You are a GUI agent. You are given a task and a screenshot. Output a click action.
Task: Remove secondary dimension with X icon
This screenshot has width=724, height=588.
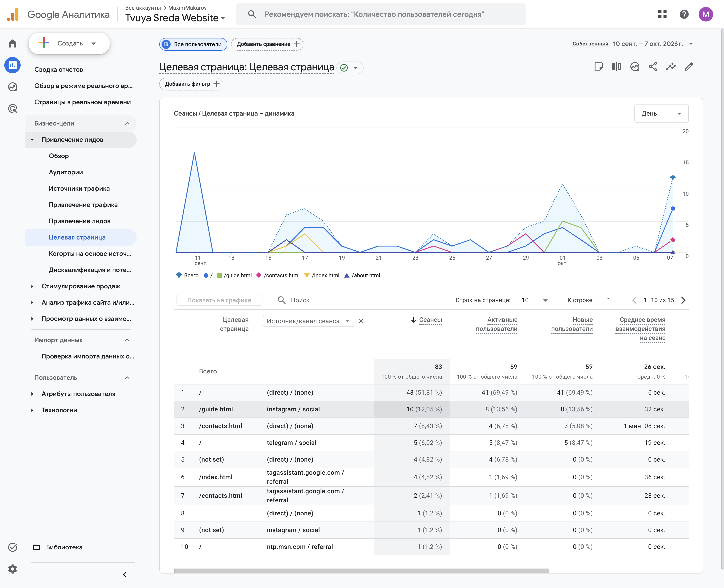(361, 321)
